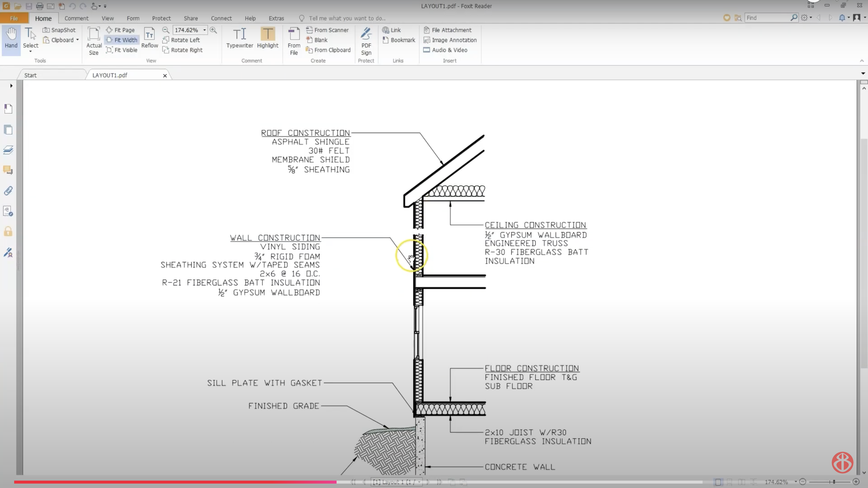The width and height of the screenshot is (868, 488).
Task: Expand the zoom percentage dropdown
Action: pyautogui.click(x=204, y=30)
